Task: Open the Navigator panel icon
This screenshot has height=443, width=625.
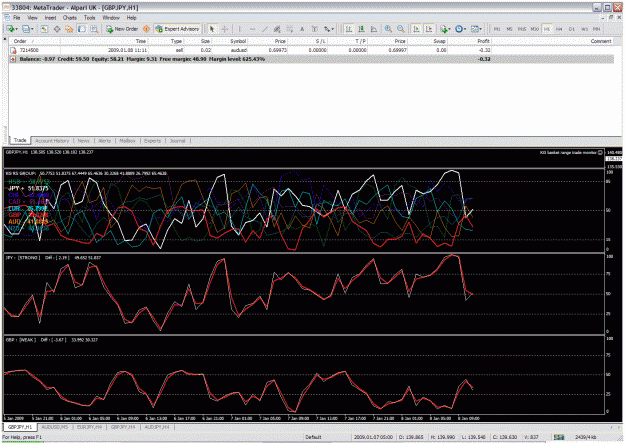Action: click(69, 29)
